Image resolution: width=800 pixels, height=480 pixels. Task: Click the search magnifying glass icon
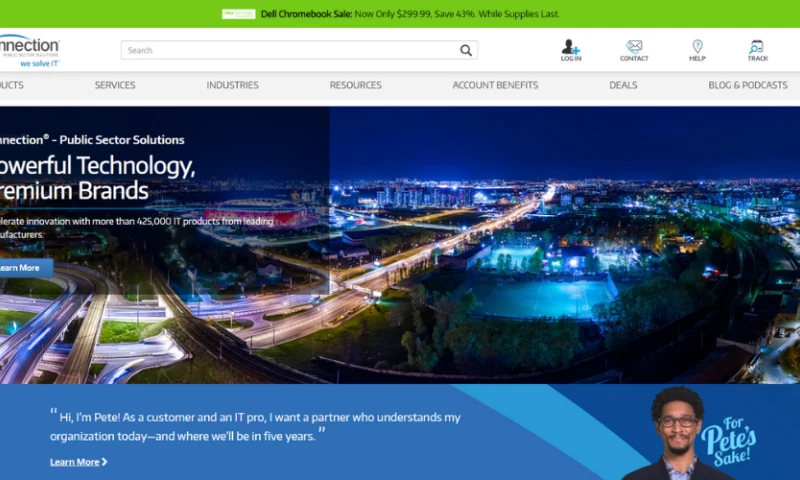click(466, 50)
